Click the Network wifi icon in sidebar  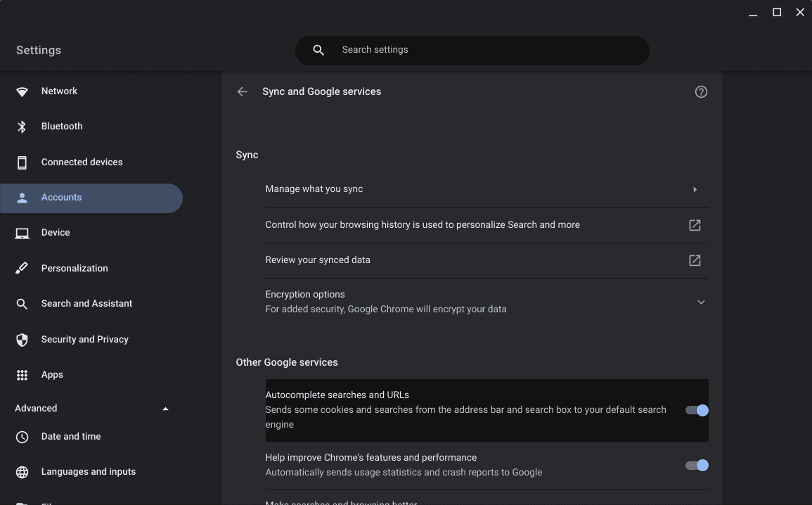click(x=22, y=91)
